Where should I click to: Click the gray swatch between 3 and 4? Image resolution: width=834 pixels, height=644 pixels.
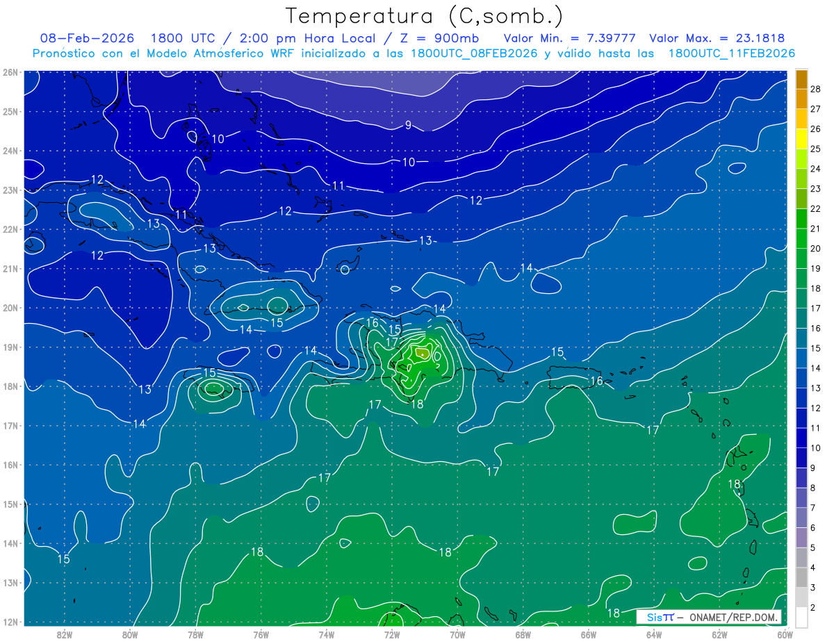801,578
